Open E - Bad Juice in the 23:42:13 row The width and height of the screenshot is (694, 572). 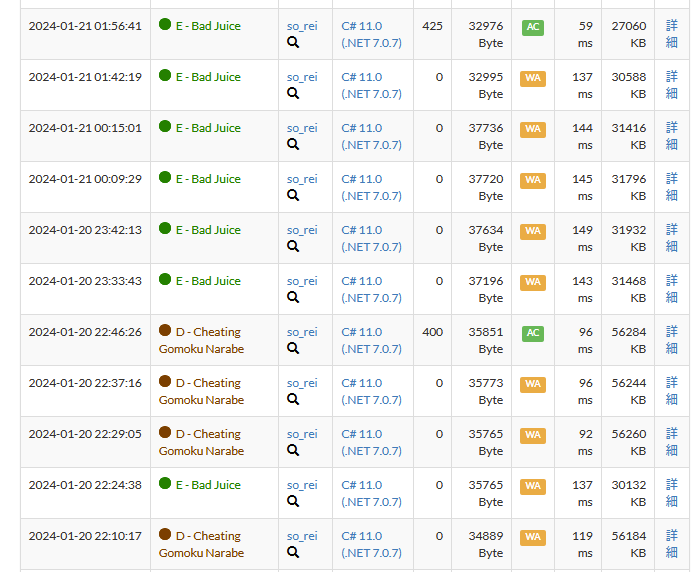click(x=208, y=230)
